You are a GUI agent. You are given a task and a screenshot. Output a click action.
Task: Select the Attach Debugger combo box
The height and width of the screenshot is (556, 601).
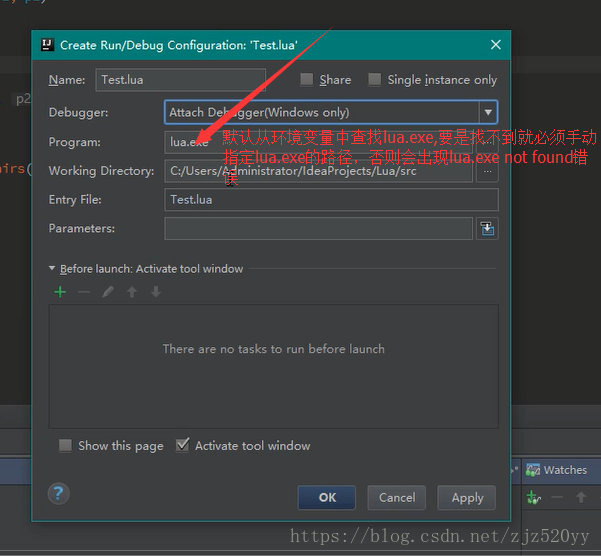(331, 112)
